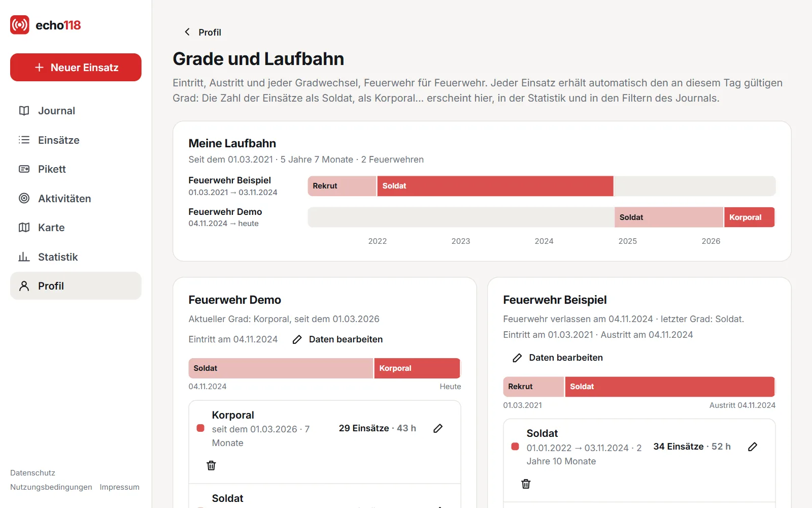This screenshot has height=508, width=812.
Task: Open Aktivitäten in the sidebar
Action: click(76, 198)
